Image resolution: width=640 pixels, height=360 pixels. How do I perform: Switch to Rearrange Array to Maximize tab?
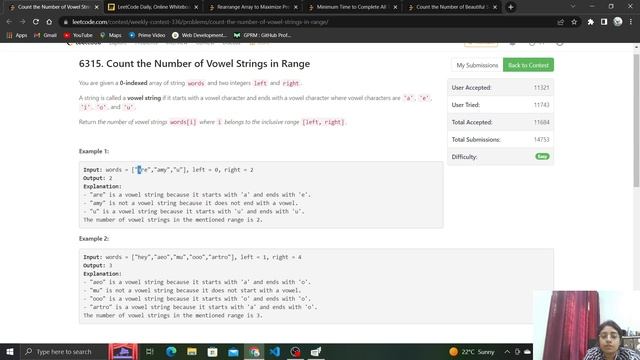tap(252, 7)
